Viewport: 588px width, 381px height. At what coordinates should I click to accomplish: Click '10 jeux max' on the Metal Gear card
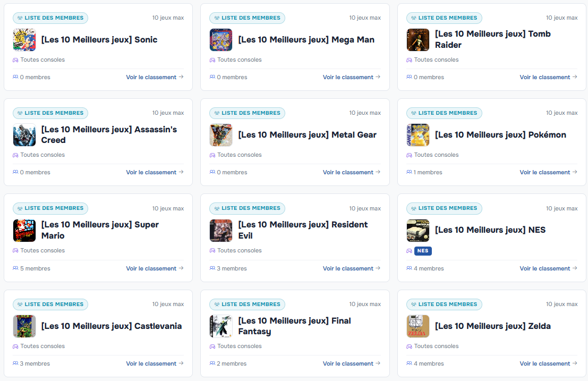[x=365, y=113]
